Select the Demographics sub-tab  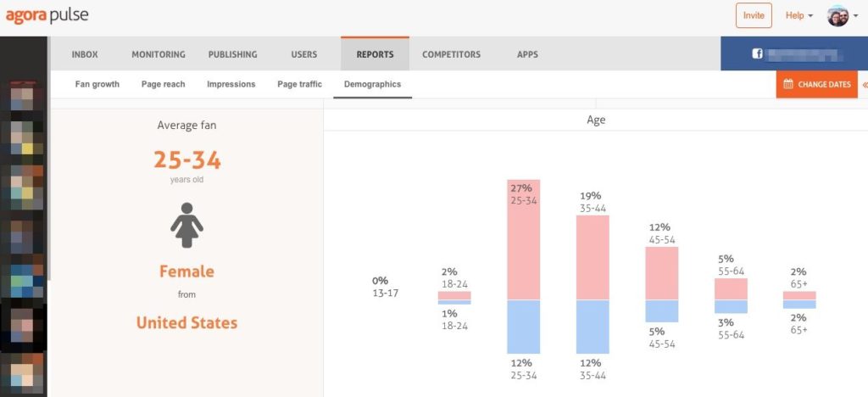click(373, 84)
